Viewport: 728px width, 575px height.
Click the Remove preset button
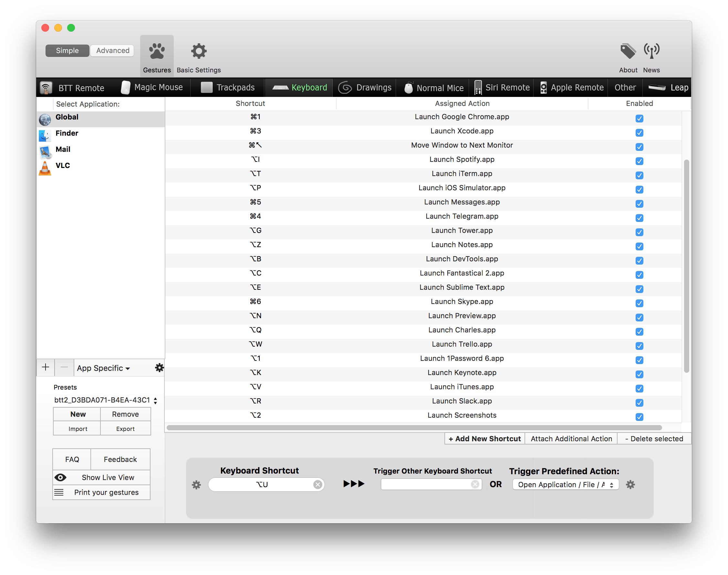coord(126,414)
